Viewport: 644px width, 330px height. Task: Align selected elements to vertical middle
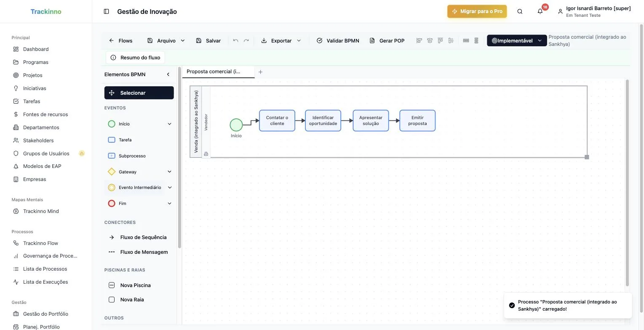pyautogui.click(x=451, y=40)
